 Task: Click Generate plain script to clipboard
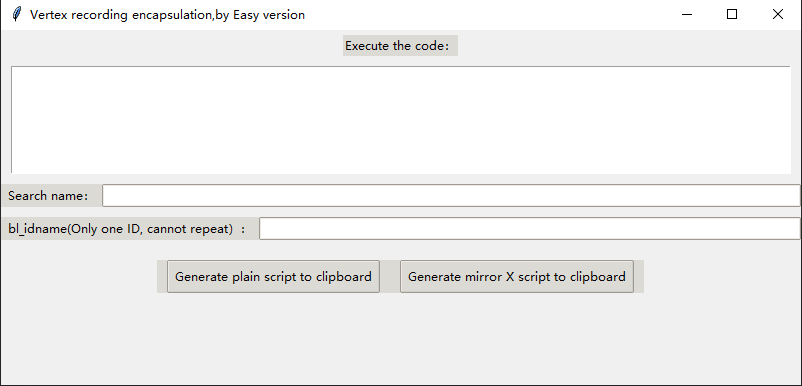point(273,277)
